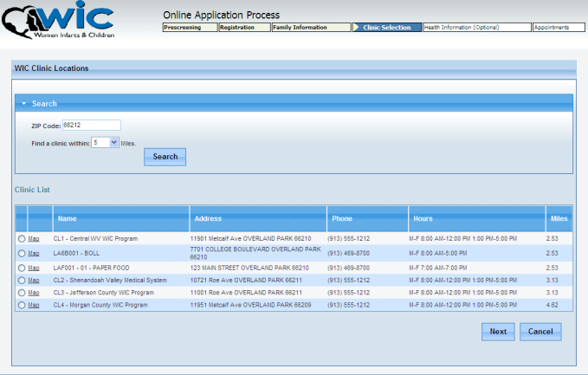Click the Cancel button

pyautogui.click(x=540, y=332)
